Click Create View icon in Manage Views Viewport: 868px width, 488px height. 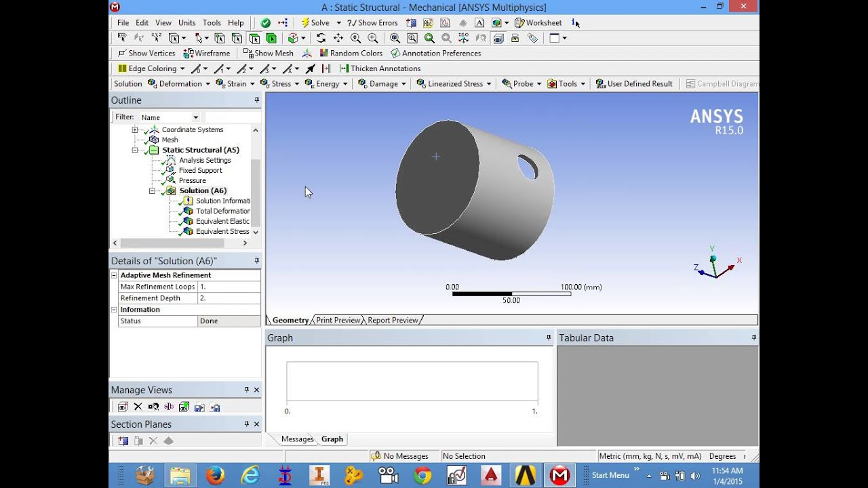click(x=123, y=407)
